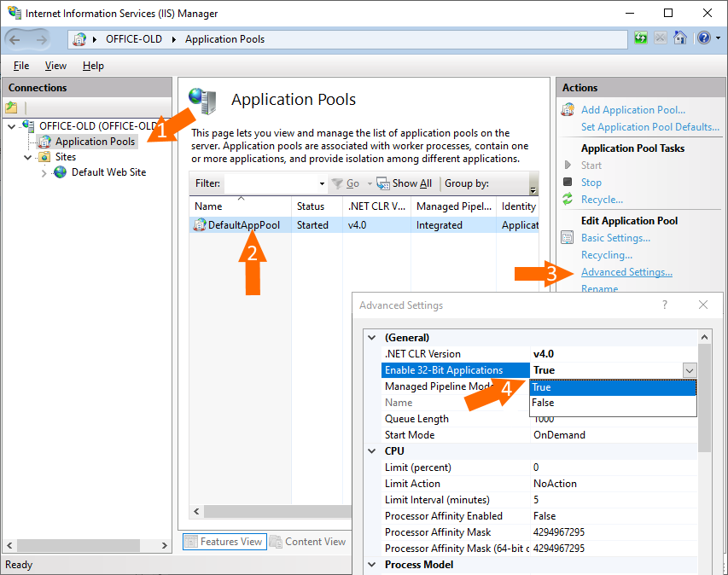The image size is (728, 575).
Task: Click the Recycle green arrows icon
Action: 568,199
